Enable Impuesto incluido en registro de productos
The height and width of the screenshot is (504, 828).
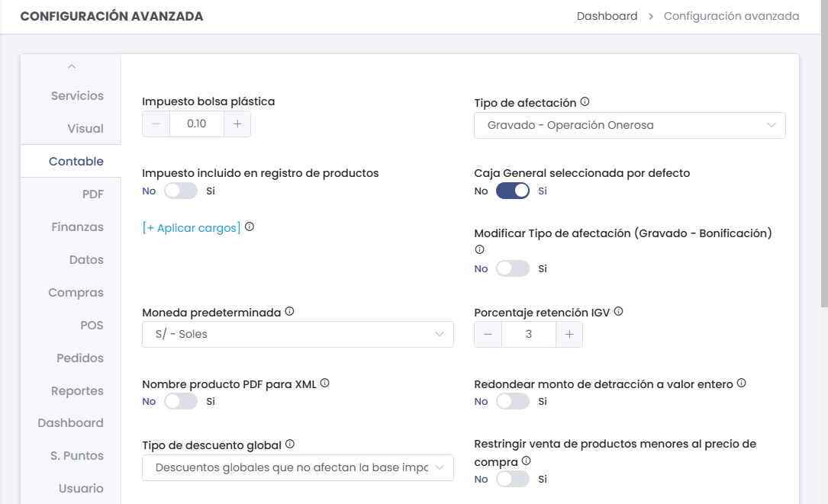tap(181, 191)
